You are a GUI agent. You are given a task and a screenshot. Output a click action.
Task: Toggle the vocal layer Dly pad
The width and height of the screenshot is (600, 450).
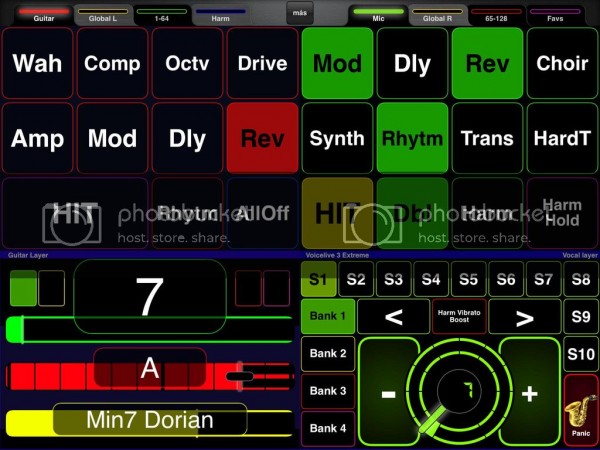coord(412,63)
